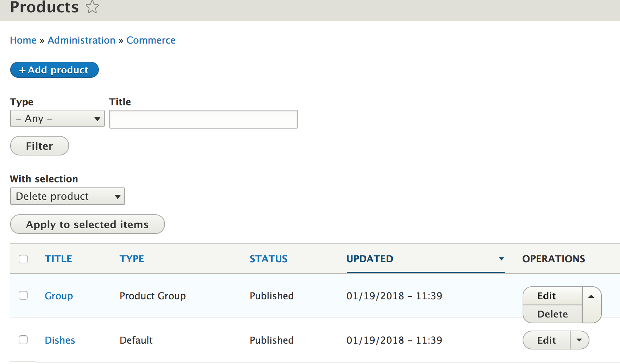Image resolution: width=620 pixels, height=364 pixels.
Task: Click the Add product button
Action: click(54, 70)
